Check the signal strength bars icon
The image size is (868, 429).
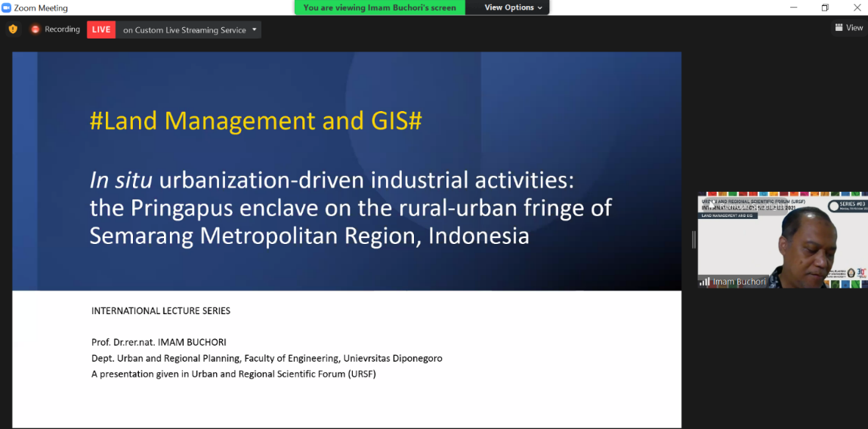click(704, 282)
